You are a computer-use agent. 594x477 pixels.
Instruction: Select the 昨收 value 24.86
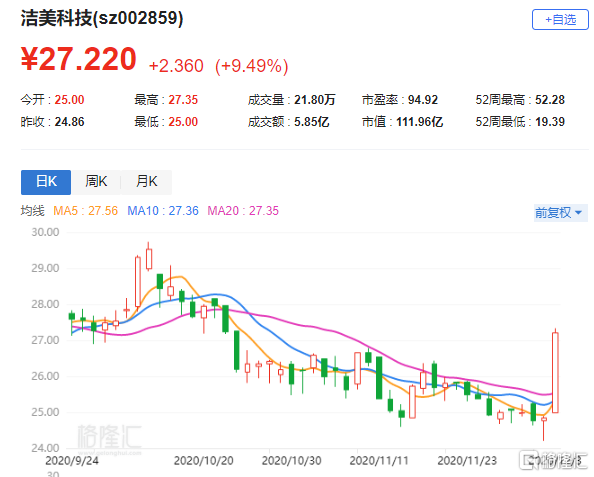pos(69,122)
